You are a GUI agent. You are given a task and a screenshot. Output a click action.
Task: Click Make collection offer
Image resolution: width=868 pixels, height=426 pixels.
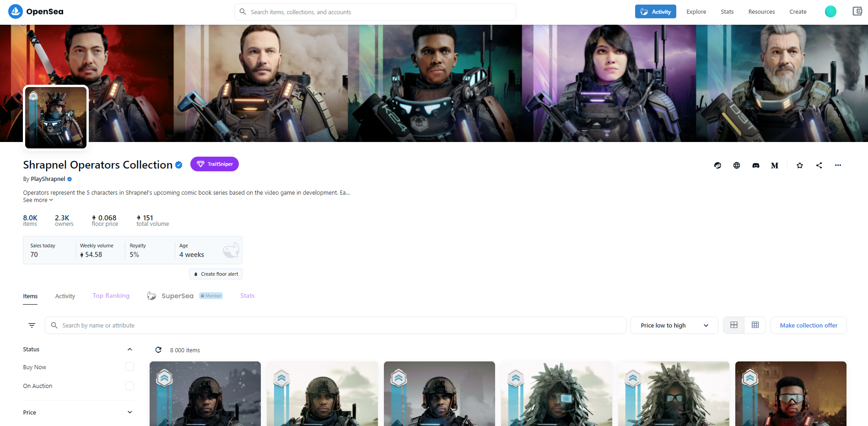point(809,325)
